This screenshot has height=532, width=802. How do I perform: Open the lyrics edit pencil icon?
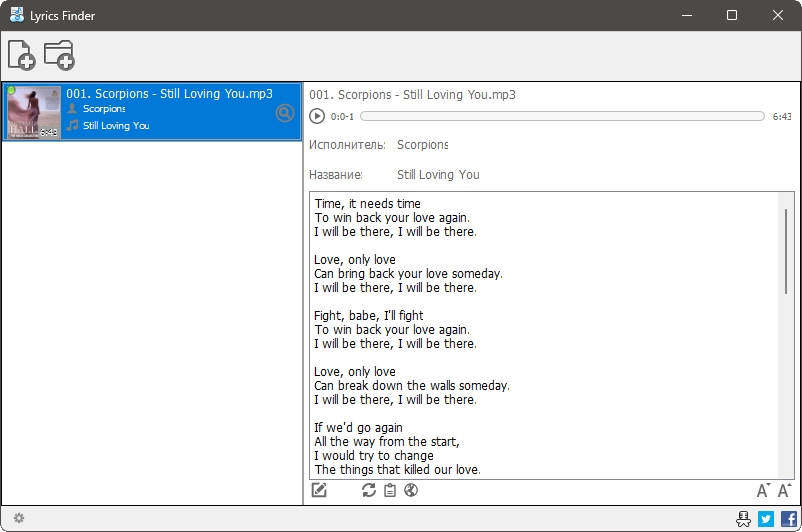[x=319, y=490]
